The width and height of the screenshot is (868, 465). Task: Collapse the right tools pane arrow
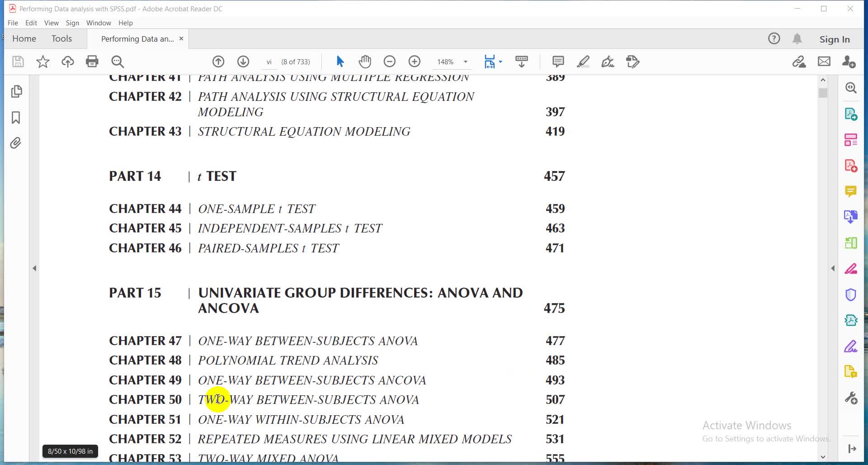(x=833, y=268)
